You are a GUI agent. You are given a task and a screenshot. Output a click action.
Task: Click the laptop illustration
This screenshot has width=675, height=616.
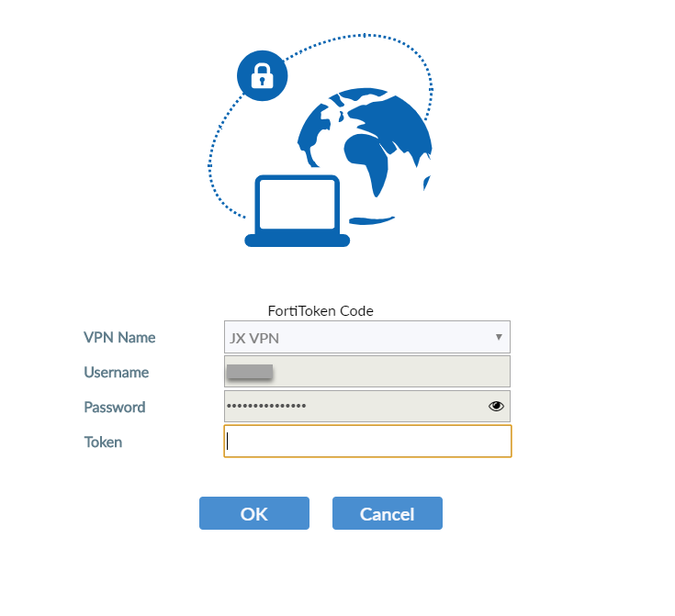pos(297,210)
